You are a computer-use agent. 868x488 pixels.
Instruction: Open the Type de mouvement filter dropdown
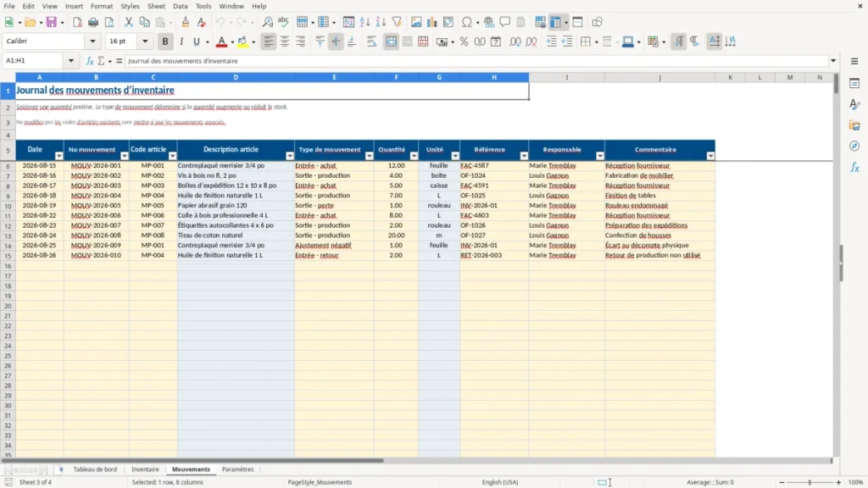(370, 156)
